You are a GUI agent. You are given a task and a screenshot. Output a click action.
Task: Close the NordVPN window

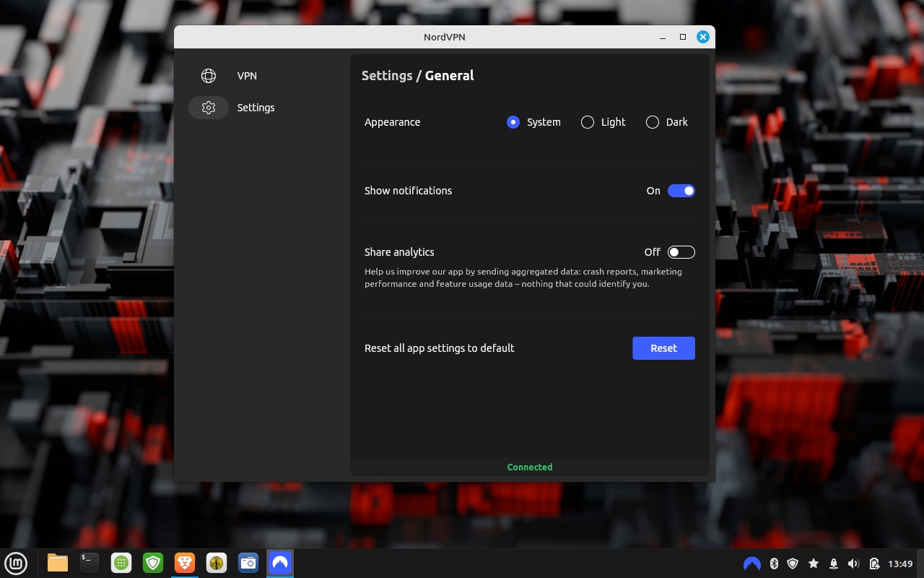703,37
